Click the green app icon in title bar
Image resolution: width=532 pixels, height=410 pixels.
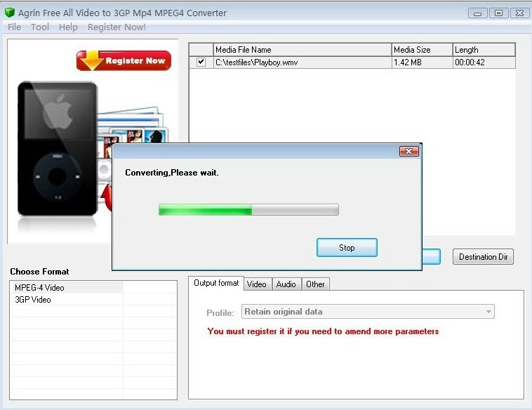10,13
